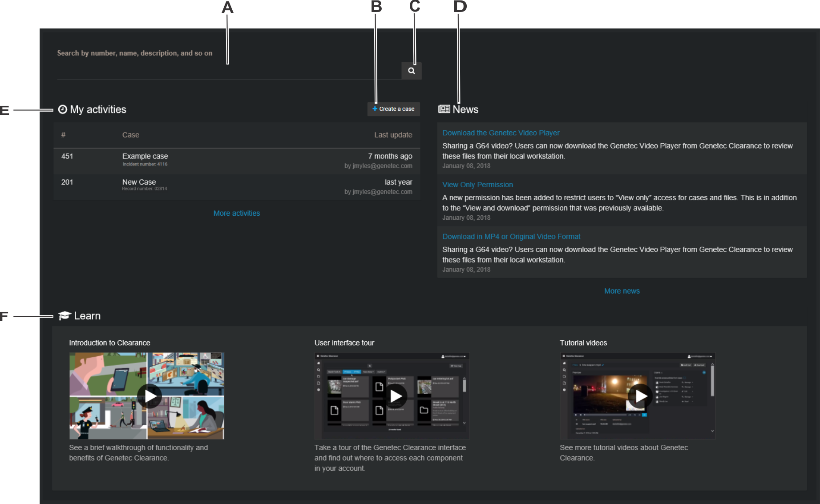
Task: Open Download in MP4 or Original Video Format
Action: [511, 236]
